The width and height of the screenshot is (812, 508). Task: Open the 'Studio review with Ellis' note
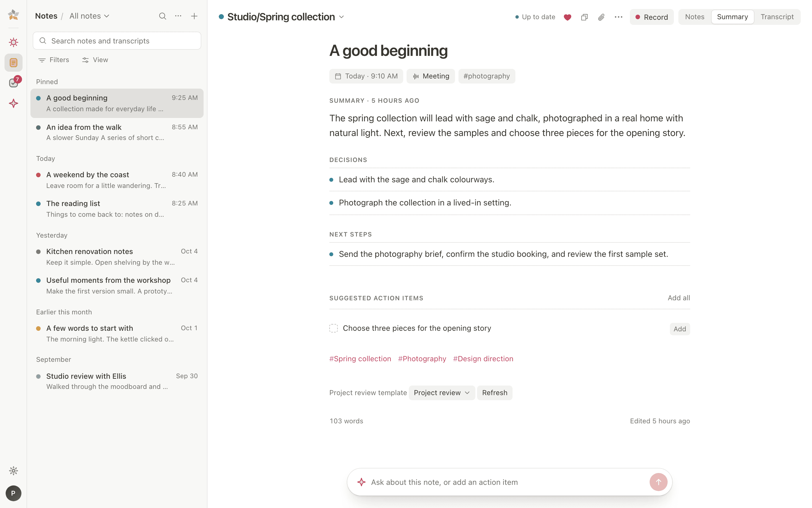117,381
